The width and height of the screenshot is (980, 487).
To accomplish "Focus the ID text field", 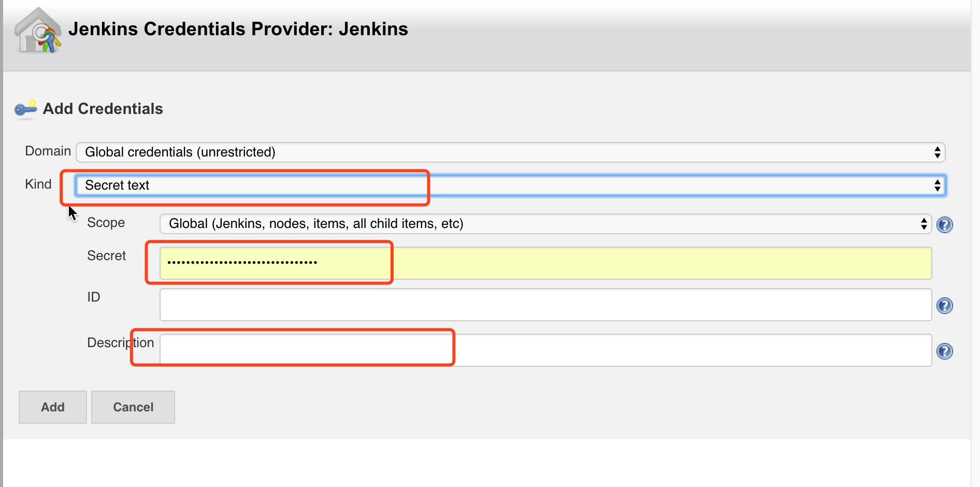I will (545, 305).
